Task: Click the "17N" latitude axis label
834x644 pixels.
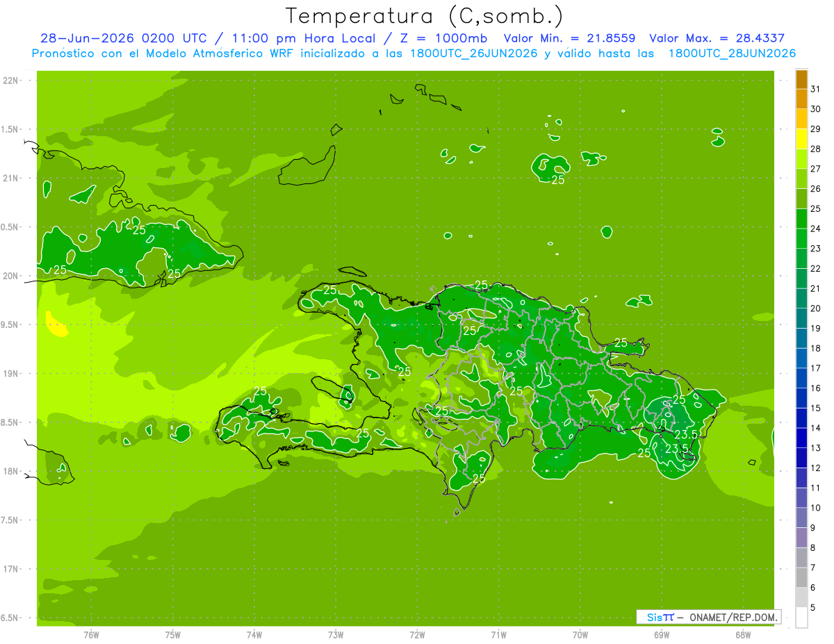Action: pos(12,569)
